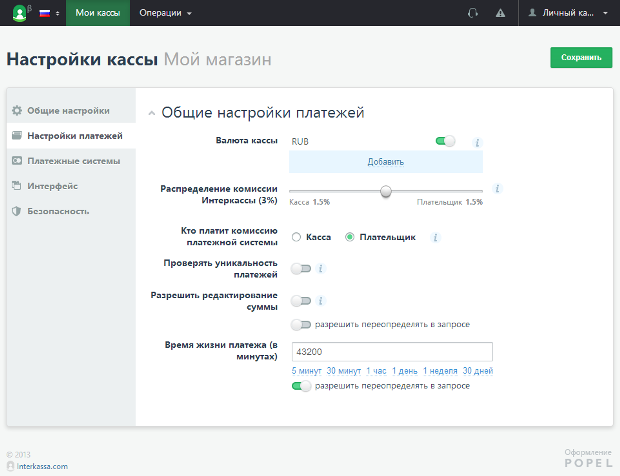Open Общие настройки in the sidebar
The height and width of the screenshot is (476, 620).
[68, 111]
